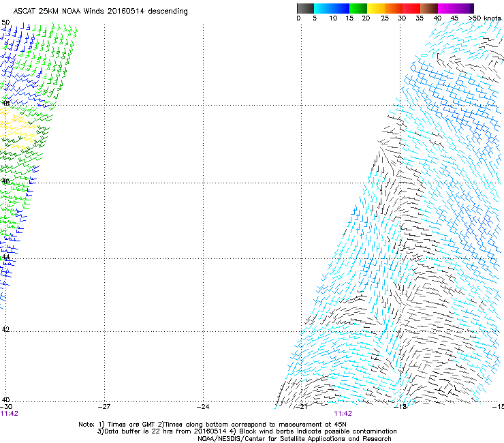Viewport: 504px width, 443px height.
Task: Click the latitude label 50
Action: 5,22
